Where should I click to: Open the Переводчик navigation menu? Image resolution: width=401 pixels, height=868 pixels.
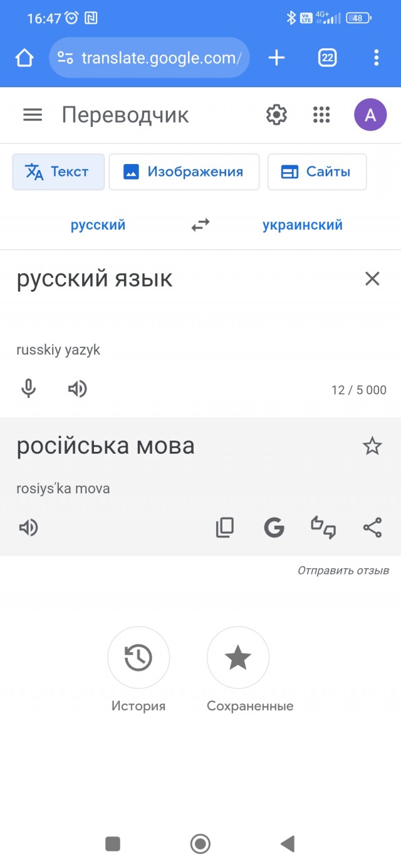(x=32, y=115)
